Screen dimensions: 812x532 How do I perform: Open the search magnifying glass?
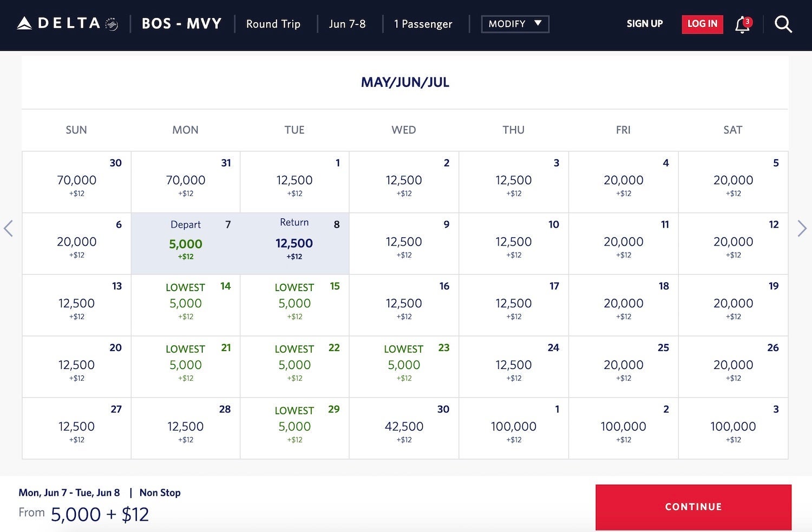pos(783,24)
